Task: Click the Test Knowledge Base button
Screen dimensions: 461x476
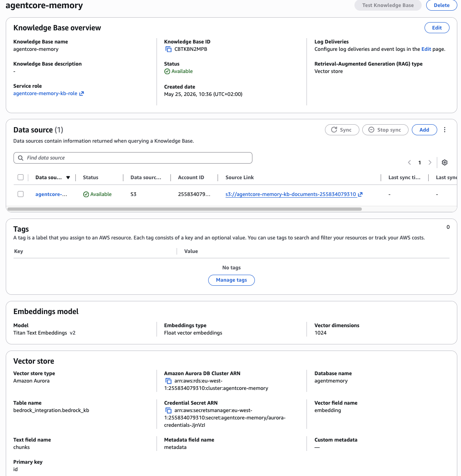Action: pyautogui.click(x=388, y=5)
